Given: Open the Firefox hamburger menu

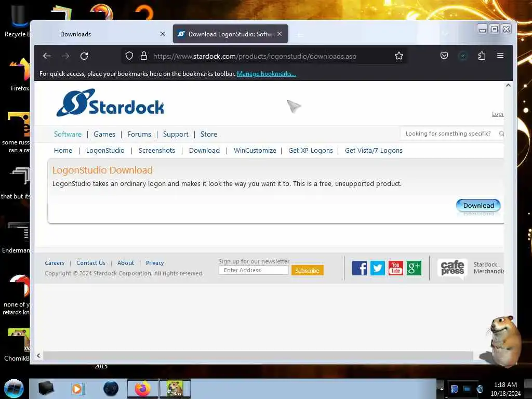Looking at the screenshot, I should [500, 55].
